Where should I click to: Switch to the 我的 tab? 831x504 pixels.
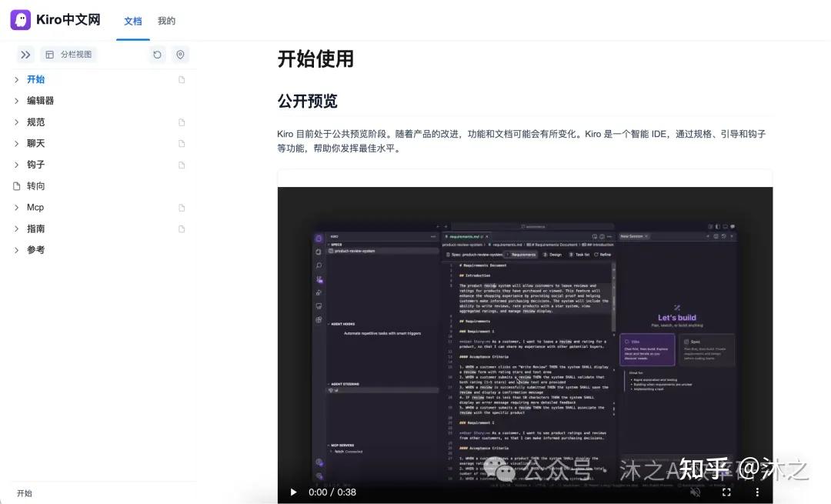coord(166,21)
